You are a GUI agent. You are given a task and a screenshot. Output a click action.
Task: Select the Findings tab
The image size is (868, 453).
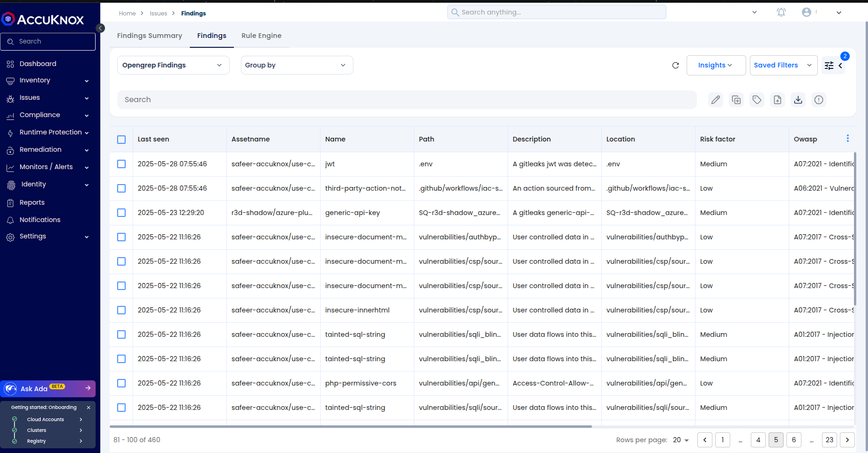(x=212, y=36)
